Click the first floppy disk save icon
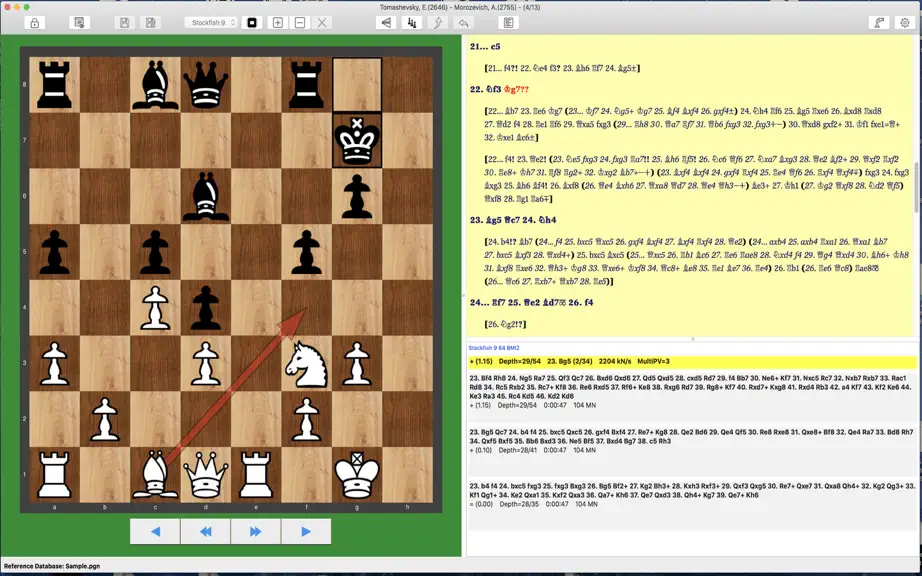Viewport: 922px width, 576px height. 124,23
